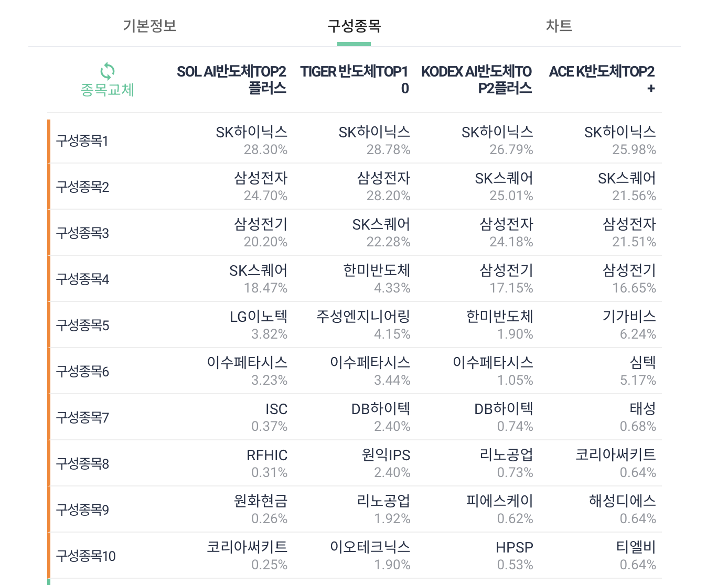Switch to the 기본정보 tab
Viewport: 728px width, 585px height.
149,26
